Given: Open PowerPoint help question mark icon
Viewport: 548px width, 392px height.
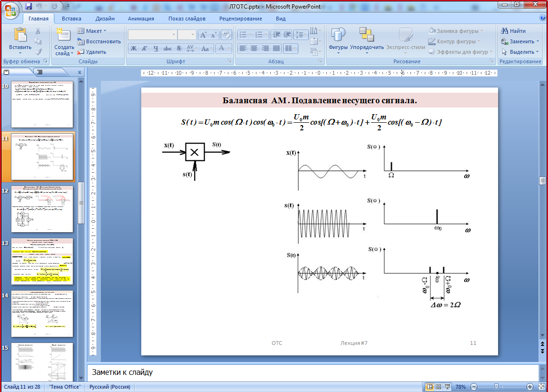Looking at the screenshot, I should coord(543,18).
